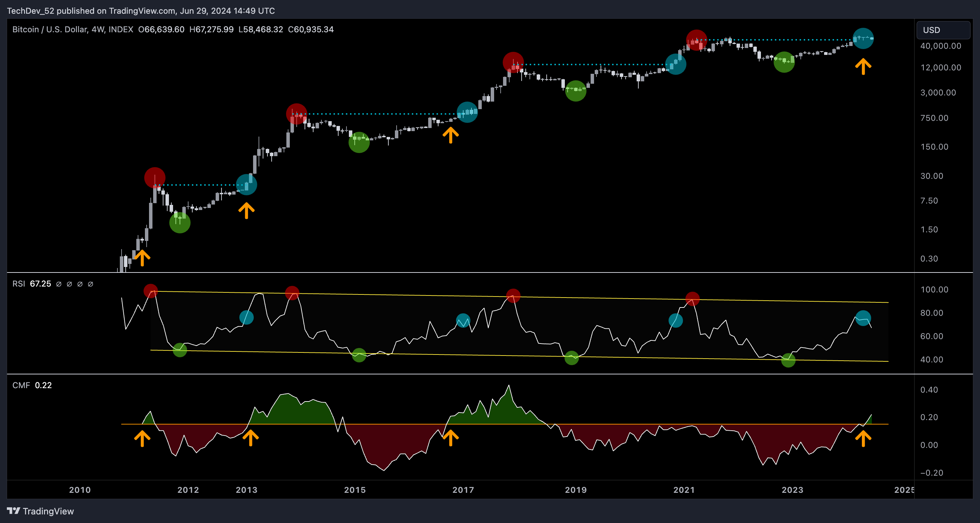Click the 100.00 RSI axis label
The width and height of the screenshot is (980, 523).
tap(934, 290)
